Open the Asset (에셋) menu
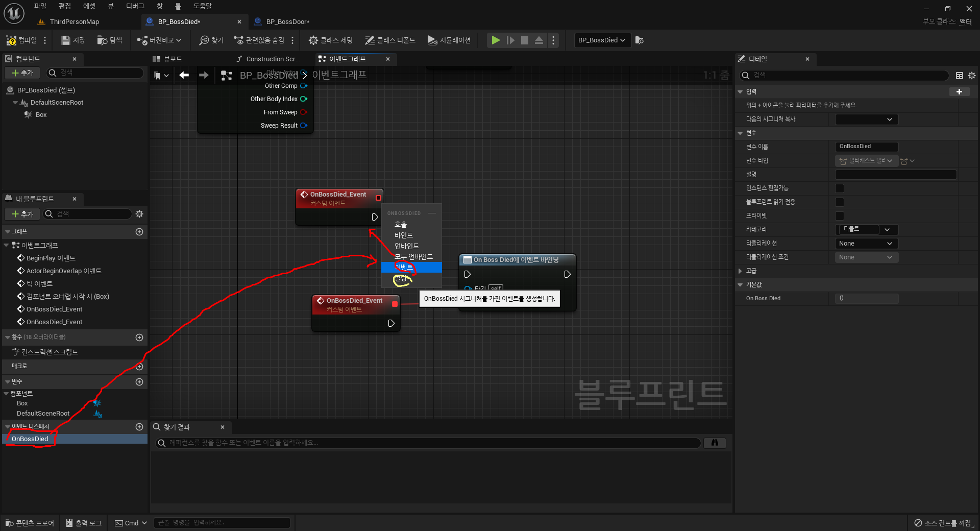The height and width of the screenshot is (531, 980). 89,6
